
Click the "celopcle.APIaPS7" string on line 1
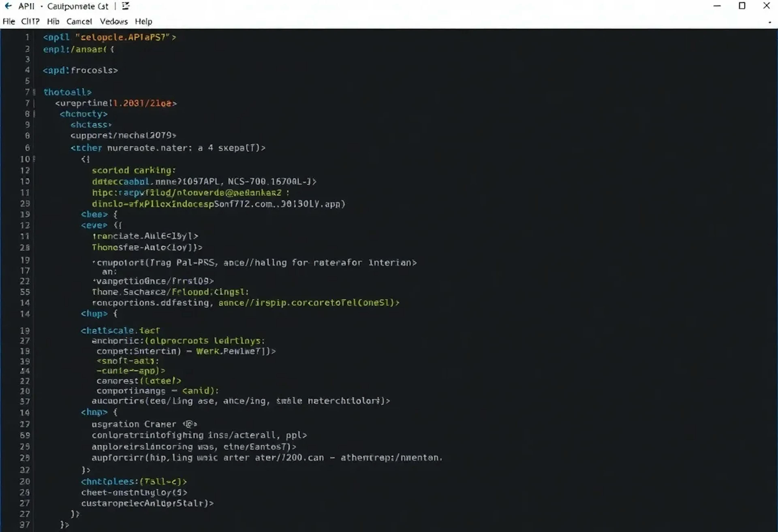[x=123, y=37]
